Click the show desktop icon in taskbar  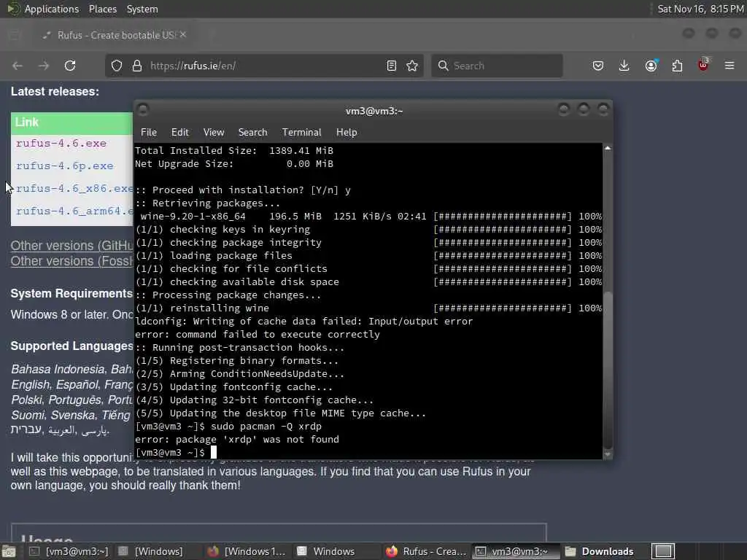point(9,551)
